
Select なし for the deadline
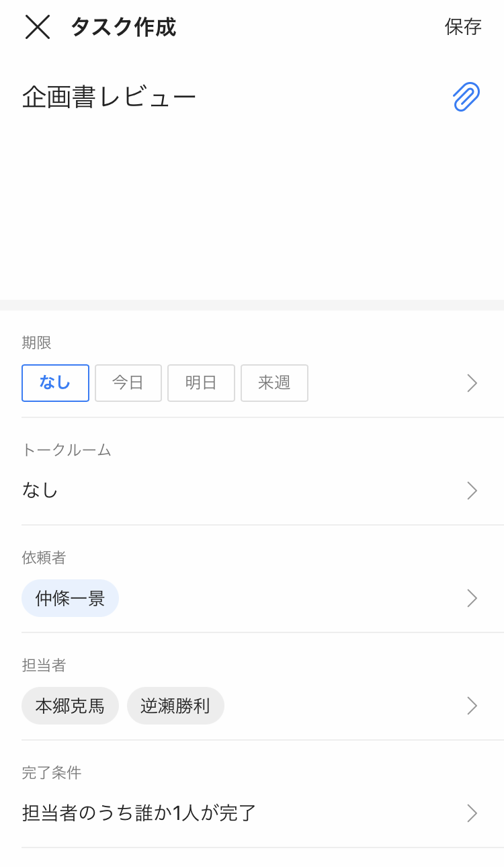[55, 383]
